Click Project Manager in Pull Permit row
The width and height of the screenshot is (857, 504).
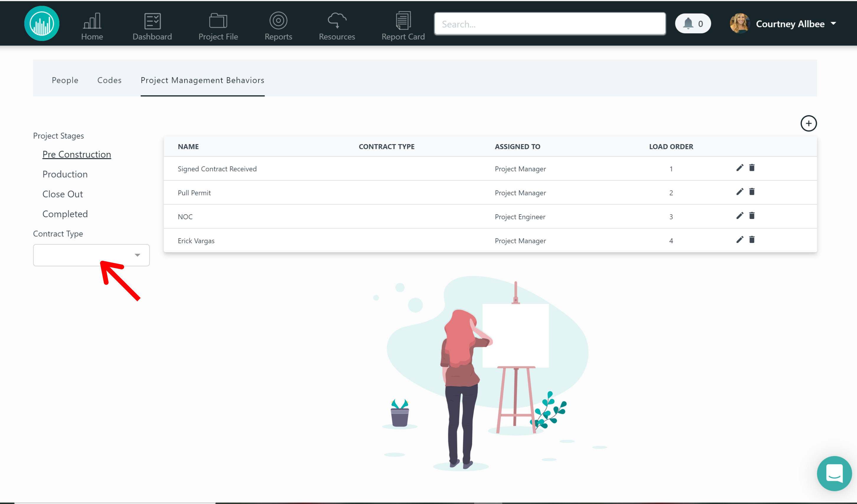[520, 193]
